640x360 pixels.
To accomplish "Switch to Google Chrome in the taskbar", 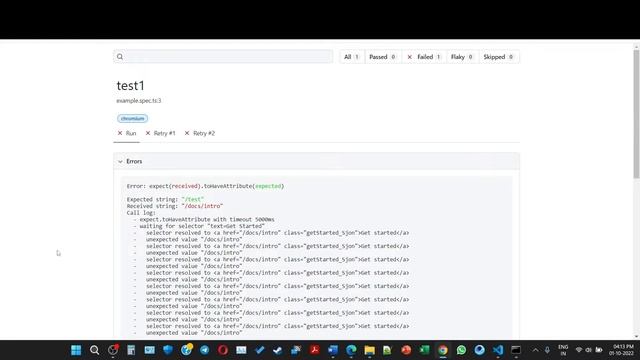I will coord(443,350).
